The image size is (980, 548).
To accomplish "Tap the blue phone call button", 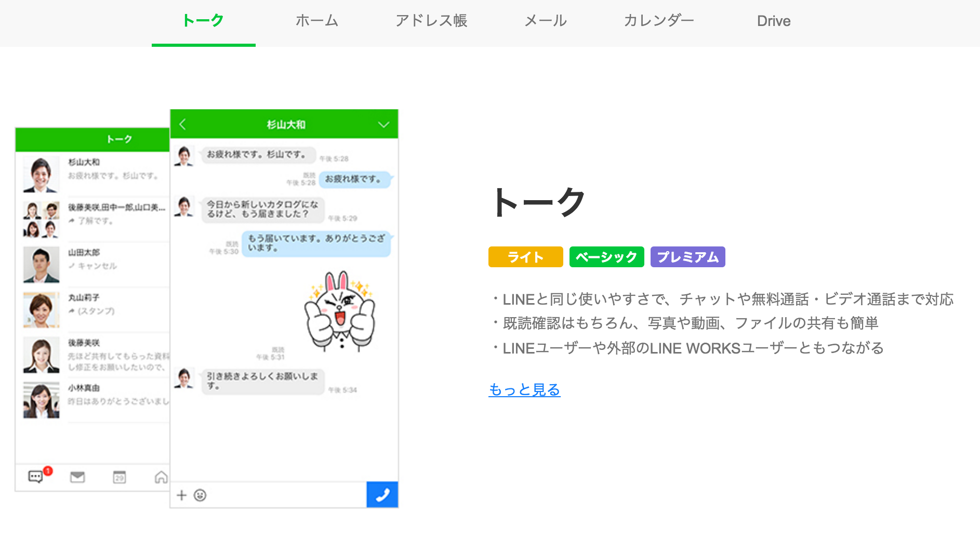I will 382,494.
